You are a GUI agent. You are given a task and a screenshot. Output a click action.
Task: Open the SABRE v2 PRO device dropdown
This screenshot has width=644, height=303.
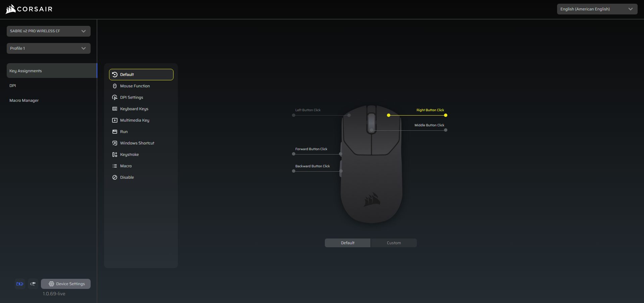click(49, 31)
